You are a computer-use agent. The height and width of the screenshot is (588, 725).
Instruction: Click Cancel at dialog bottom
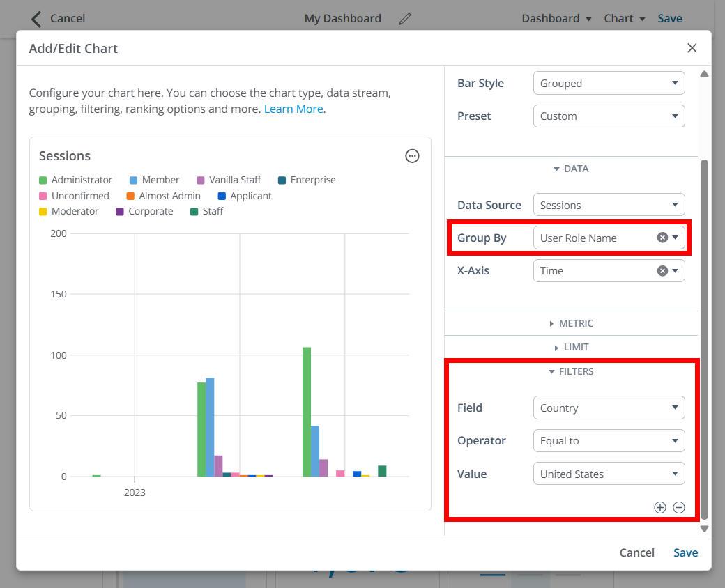click(636, 552)
